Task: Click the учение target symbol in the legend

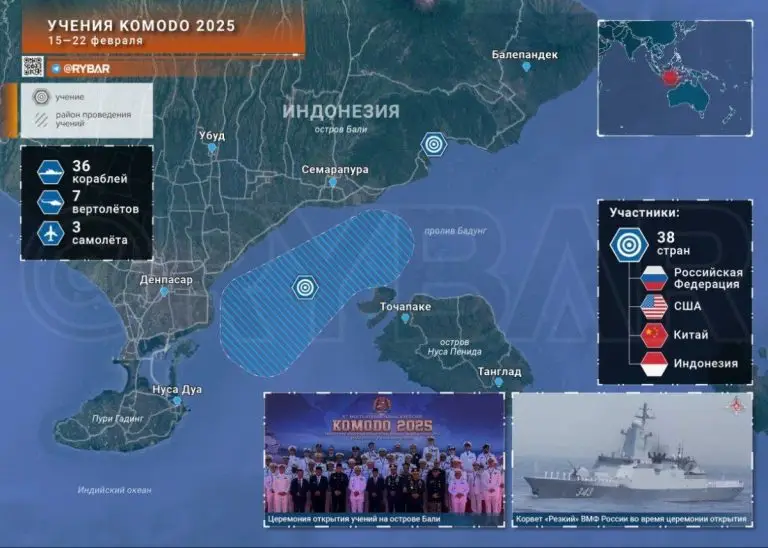Action: click(41, 98)
